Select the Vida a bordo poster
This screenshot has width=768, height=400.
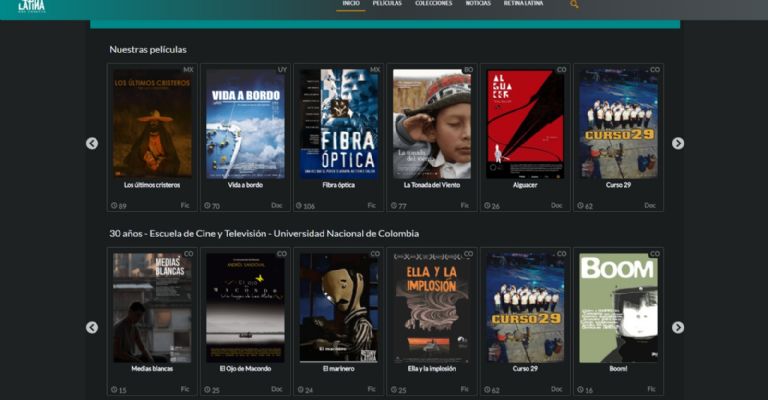click(x=245, y=123)
